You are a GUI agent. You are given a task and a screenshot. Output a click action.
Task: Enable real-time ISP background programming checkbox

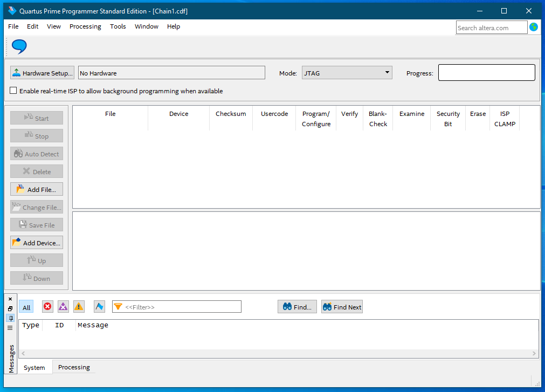[x=13, y=91]
